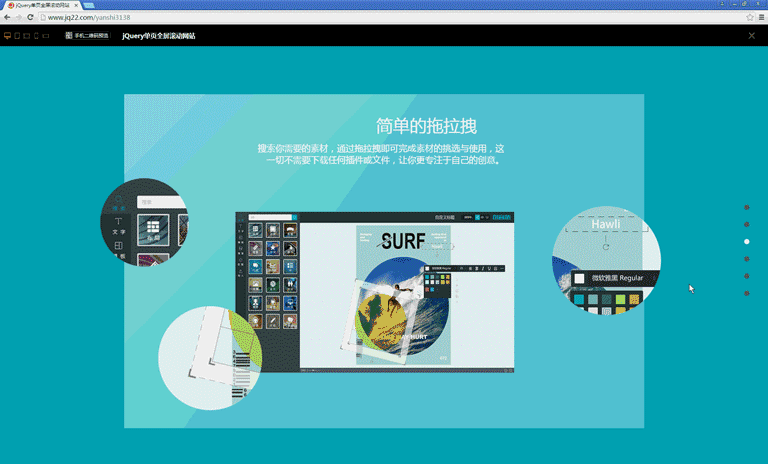Click the jQuery单页全屏滚动网站 title link
Screen dimensions: 768x464
[x=158, y=35]
